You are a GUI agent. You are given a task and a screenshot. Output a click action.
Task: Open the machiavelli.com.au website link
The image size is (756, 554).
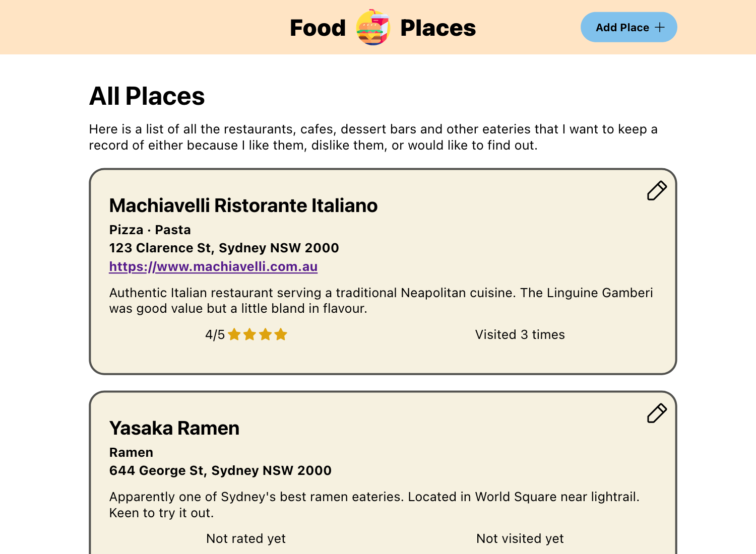click(213, 266)
